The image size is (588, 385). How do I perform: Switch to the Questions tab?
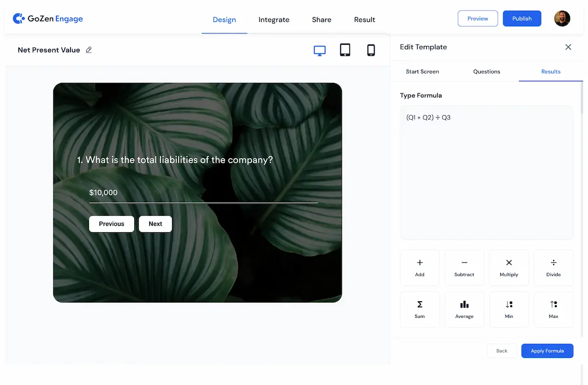(x=487, y=72)
